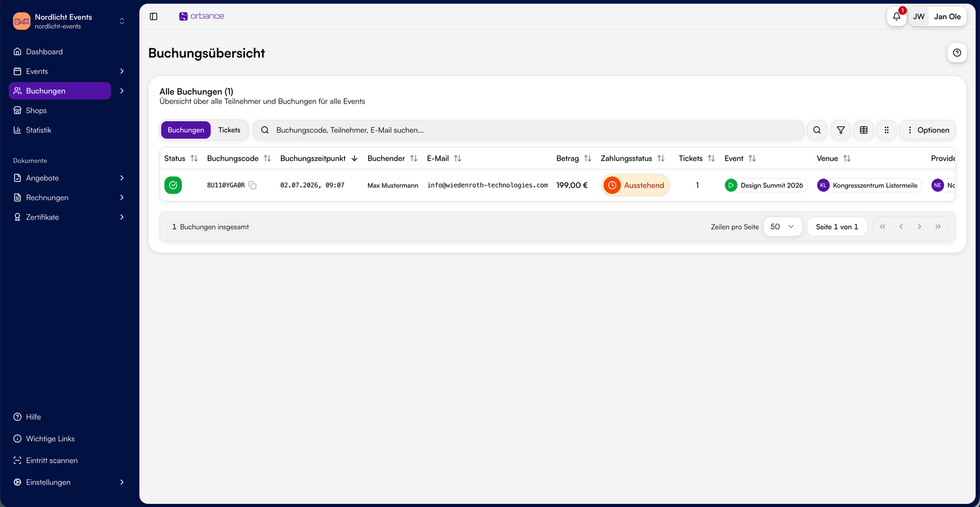The height and width of the screenshot is (507, 980).
Task: Click booker name Max Mustermann
Action: tap(393, 186)
